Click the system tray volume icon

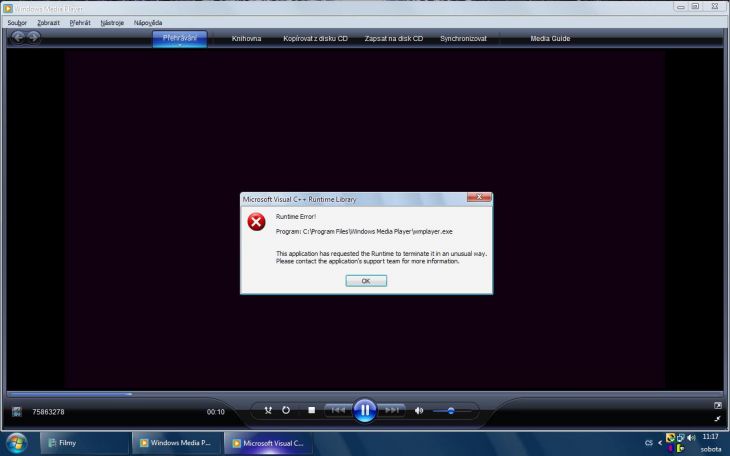tap(691, 438)
